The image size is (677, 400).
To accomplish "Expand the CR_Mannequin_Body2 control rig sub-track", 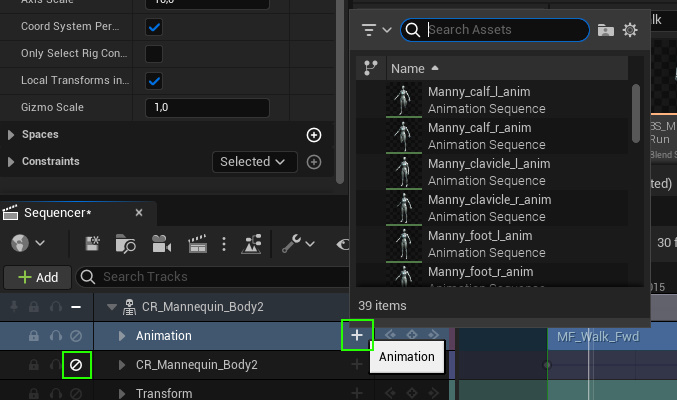I will 122,365.
